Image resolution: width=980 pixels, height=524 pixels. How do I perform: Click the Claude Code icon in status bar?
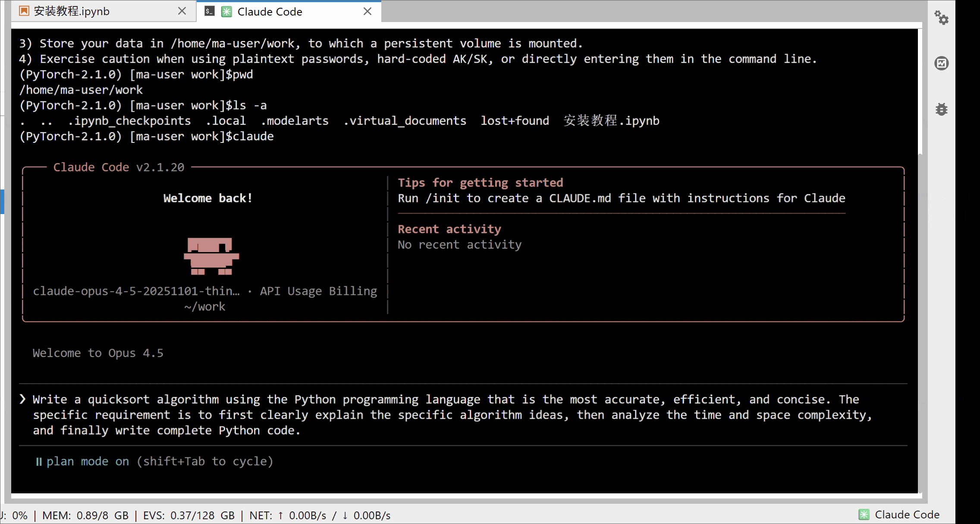(x=864, y=515)
